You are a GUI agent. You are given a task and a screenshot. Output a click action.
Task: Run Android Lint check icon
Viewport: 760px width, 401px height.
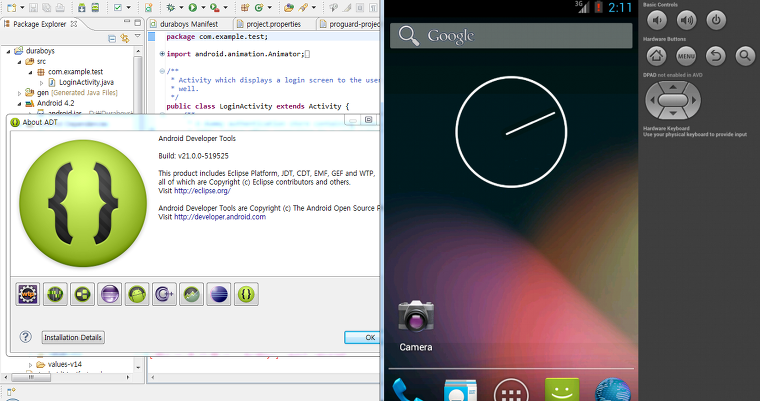point(118,7)
